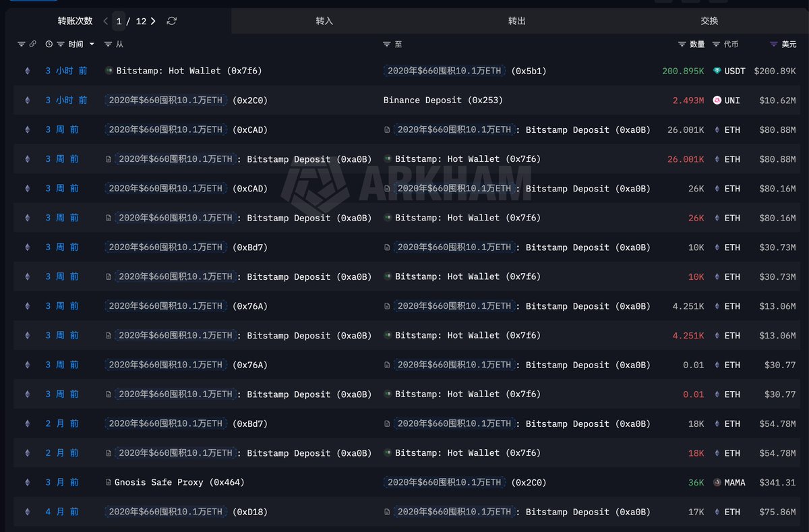Viewport: 809px width, 532px height.
Task: Click the 代币 column header
Action: [731, 44]
